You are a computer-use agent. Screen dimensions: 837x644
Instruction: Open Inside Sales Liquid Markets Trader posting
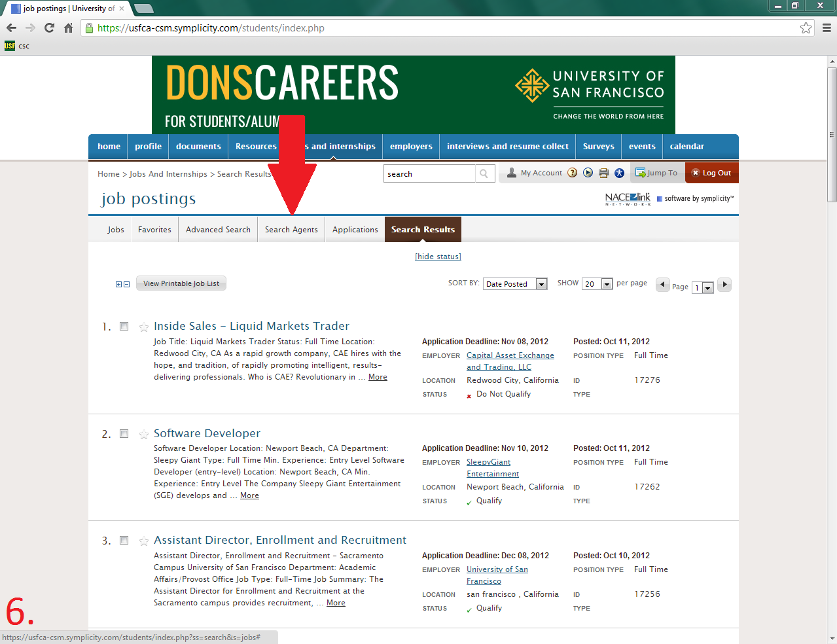click(251, 326)
